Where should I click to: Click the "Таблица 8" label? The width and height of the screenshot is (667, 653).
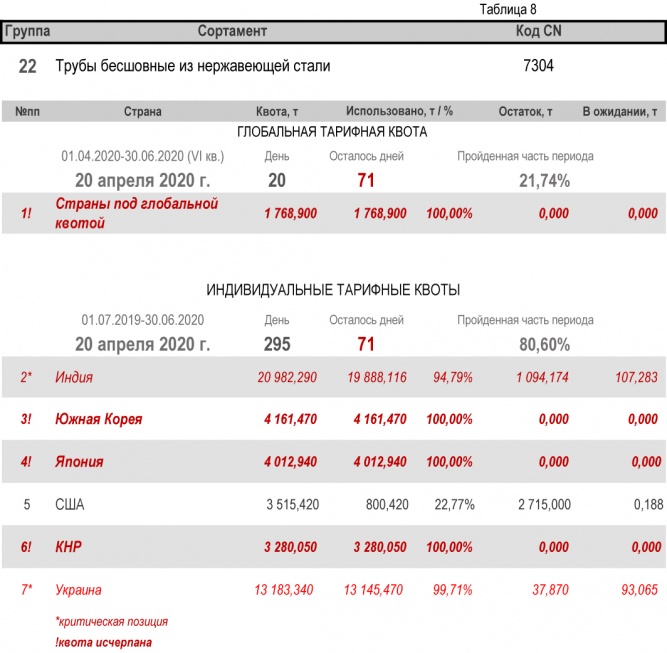tap(508, 9)
